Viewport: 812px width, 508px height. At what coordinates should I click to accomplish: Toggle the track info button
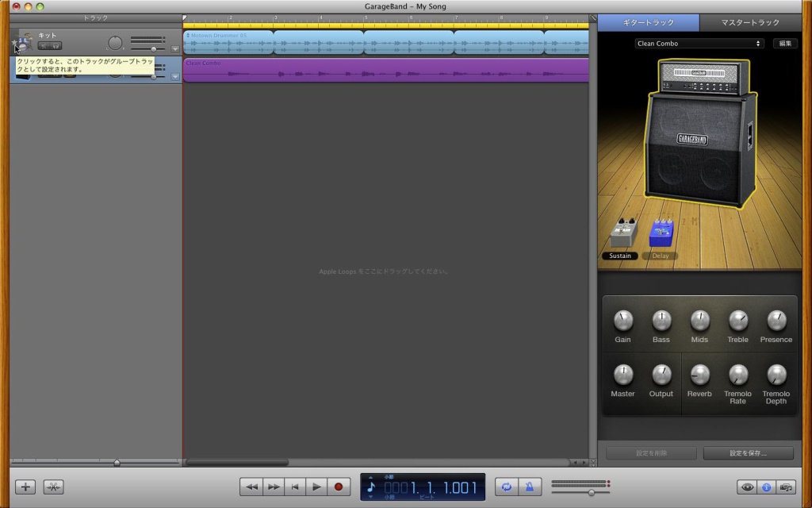point(767,487)
